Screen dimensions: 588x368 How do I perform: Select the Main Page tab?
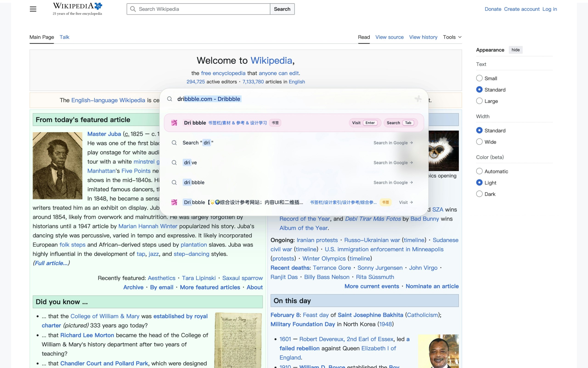coord(42,37)
